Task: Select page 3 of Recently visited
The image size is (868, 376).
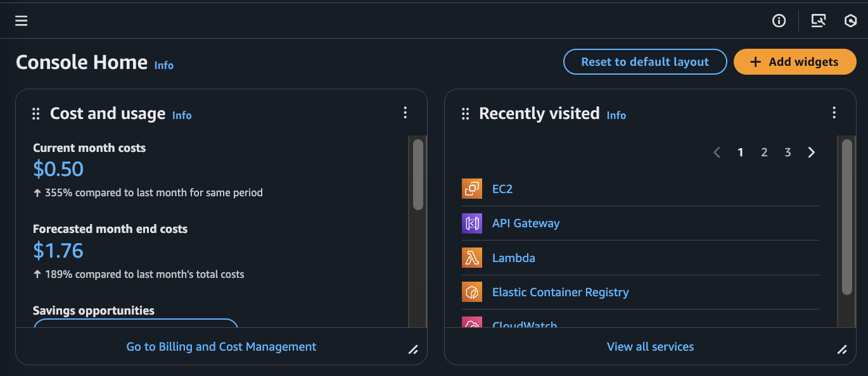Action: 788,152
